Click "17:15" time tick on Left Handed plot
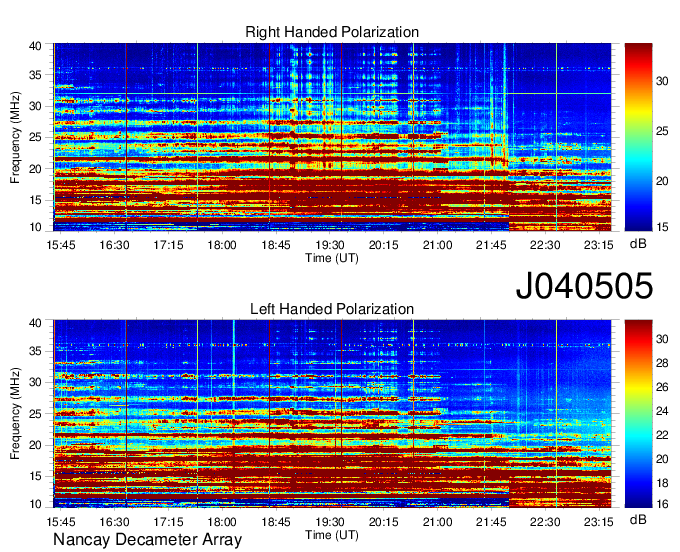This screenshot has height=552, width=680. (x=168, y=522)
